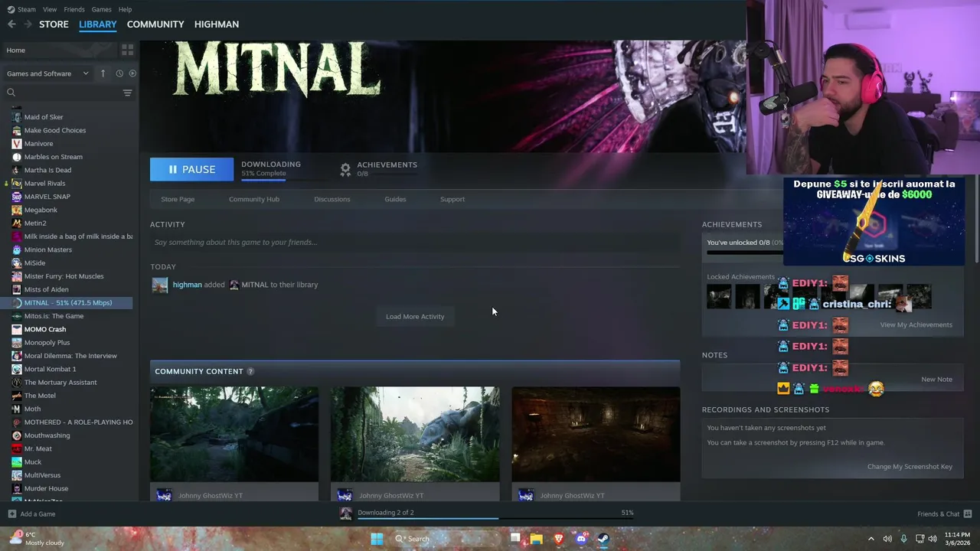The height and width of the screenshot is (551, 980).
Task: Open the COMMUNITY tab
Action: tap(155, 24)
